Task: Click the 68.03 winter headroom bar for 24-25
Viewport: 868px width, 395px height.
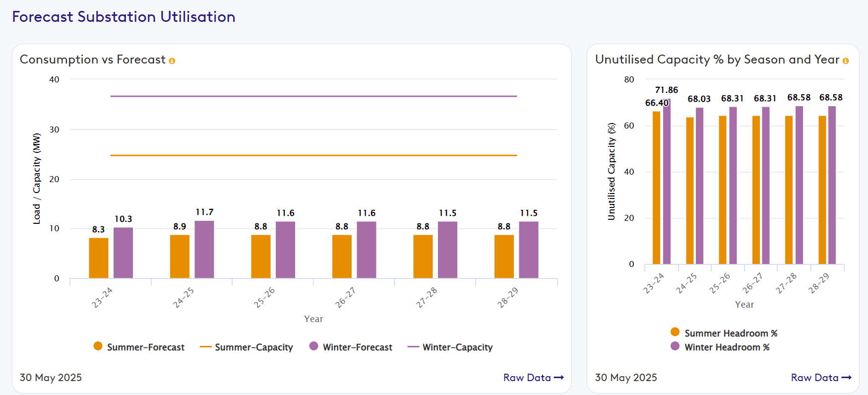Action: pyautogui.click(x=699, y=186)
